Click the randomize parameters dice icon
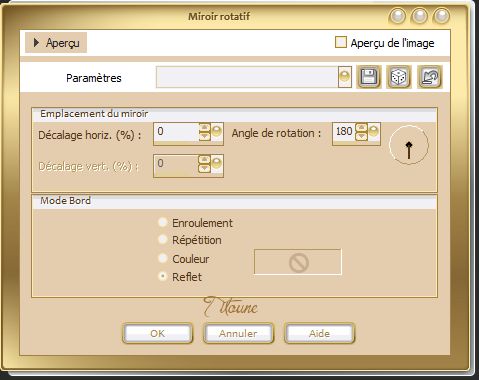 click(x=399, y=77)
